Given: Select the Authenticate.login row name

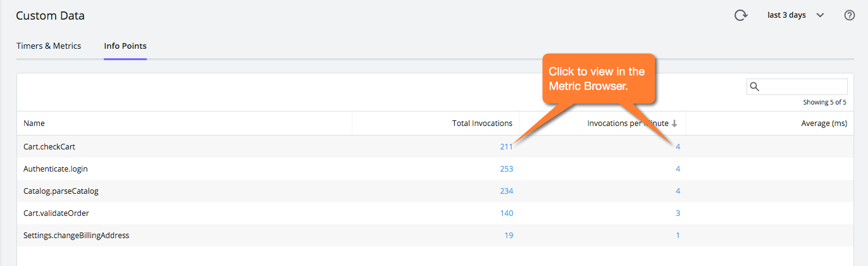Looking at the screenshot, I should (55, 169).
